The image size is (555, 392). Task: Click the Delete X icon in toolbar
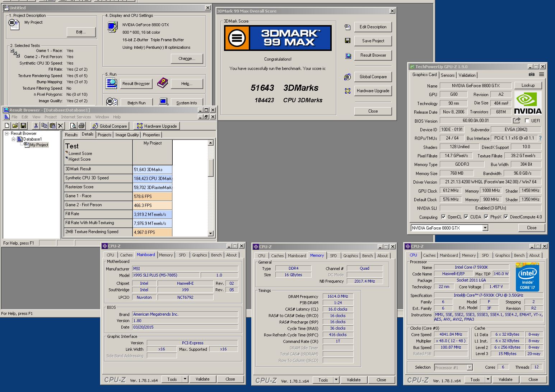[61, 126]
